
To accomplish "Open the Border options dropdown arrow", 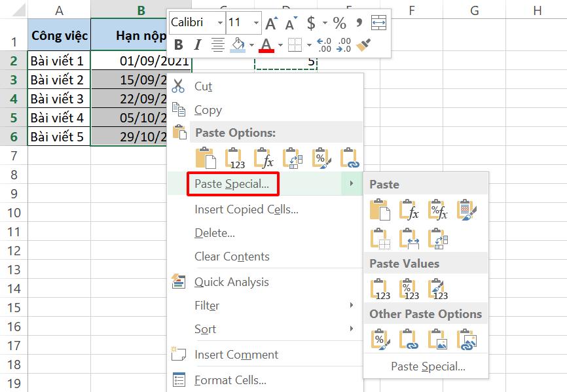I will coord(309,45).
